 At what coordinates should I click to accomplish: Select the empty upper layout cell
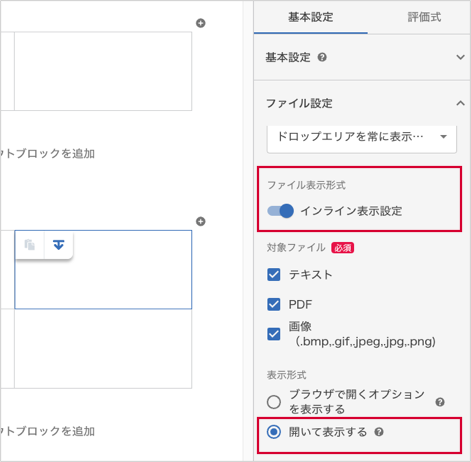tap(103, 71)
